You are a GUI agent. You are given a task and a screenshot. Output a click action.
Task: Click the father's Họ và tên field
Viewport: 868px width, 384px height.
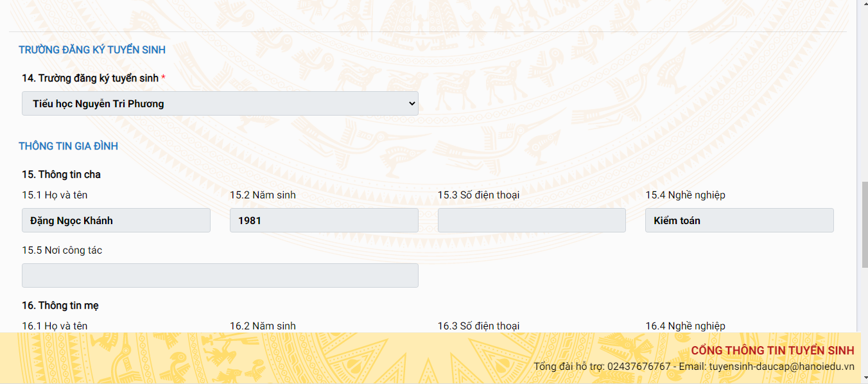tap(116, 220)
